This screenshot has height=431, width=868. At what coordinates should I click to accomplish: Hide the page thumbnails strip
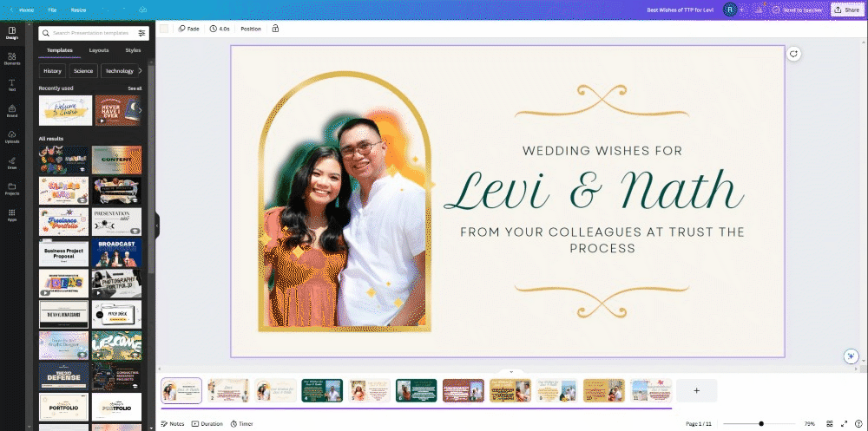511,372
